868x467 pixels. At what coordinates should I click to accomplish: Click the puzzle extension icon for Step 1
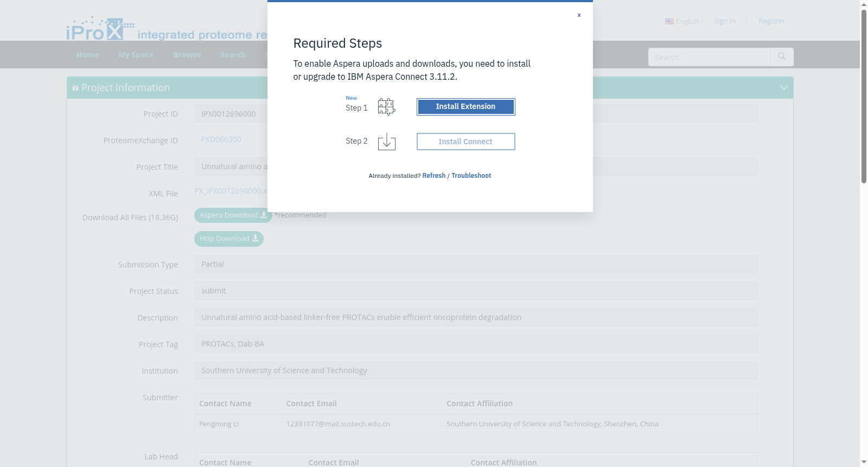point(386,107)
